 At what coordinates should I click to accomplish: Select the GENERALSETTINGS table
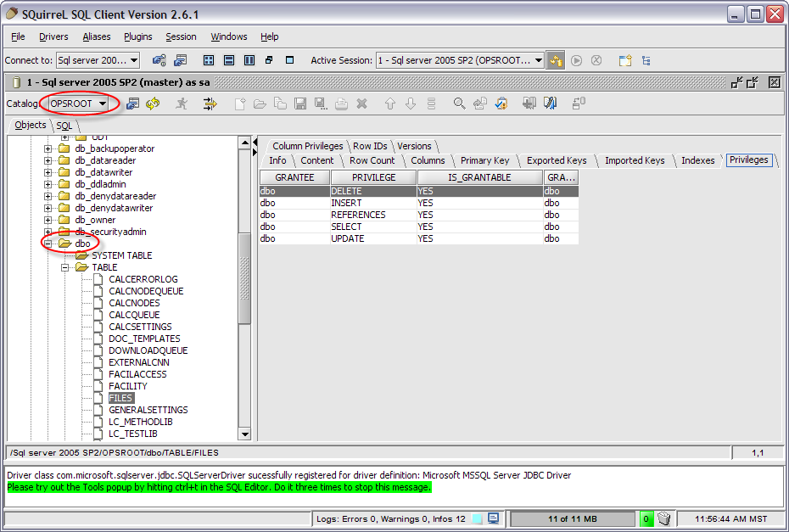[148, 410]
